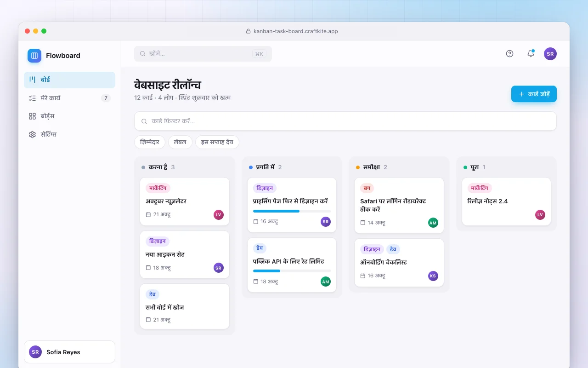Image resolution: width=588 pixels, height=368 pixels.
Task: Click calendar icon on सभी बोर्ड में खोज card
Action: (148, 320)
